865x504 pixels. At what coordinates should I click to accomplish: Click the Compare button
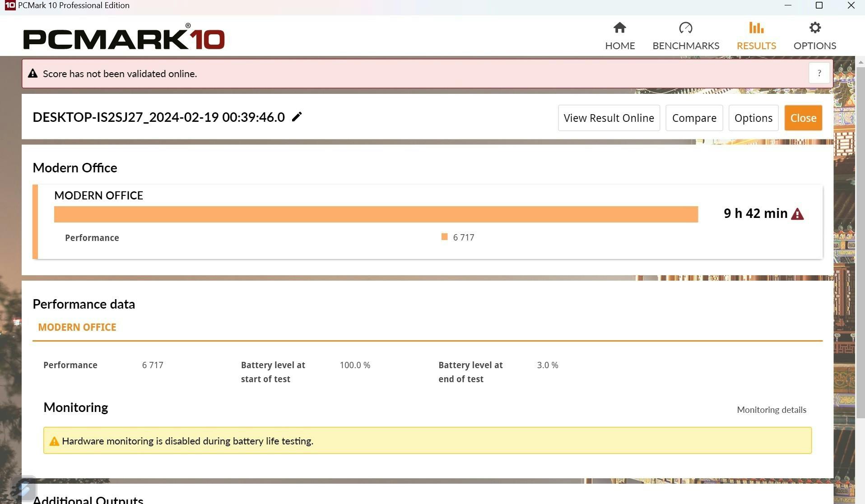tap(694, 118)
